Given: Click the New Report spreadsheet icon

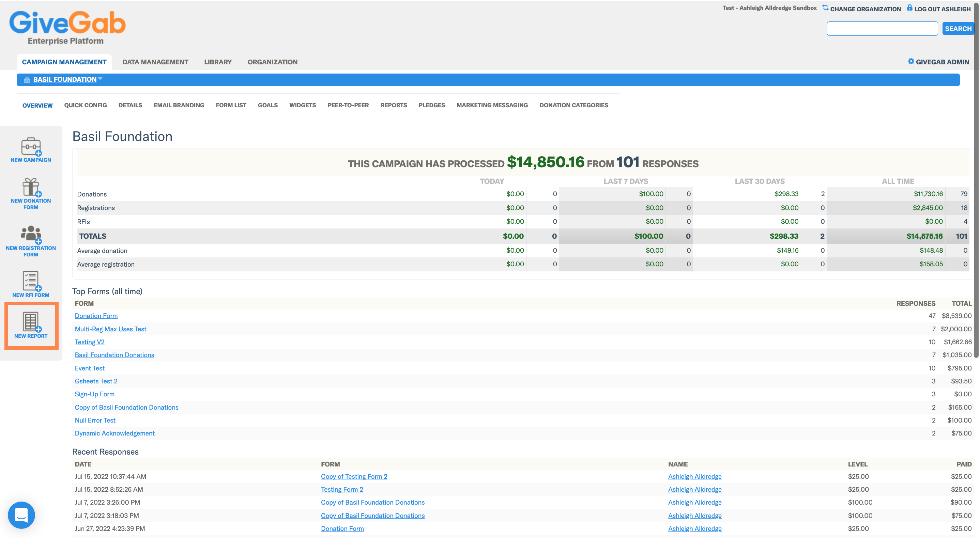Looking at the screenshot, I should [31, 322].
